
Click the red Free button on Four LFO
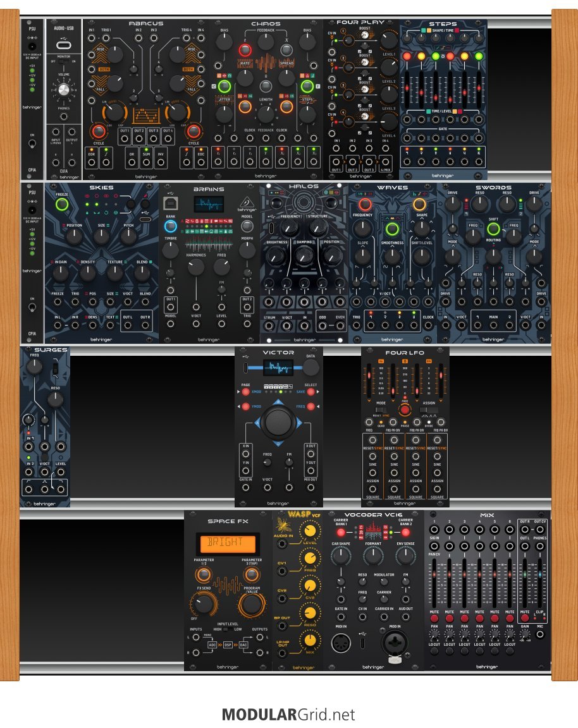click(405, 409)
